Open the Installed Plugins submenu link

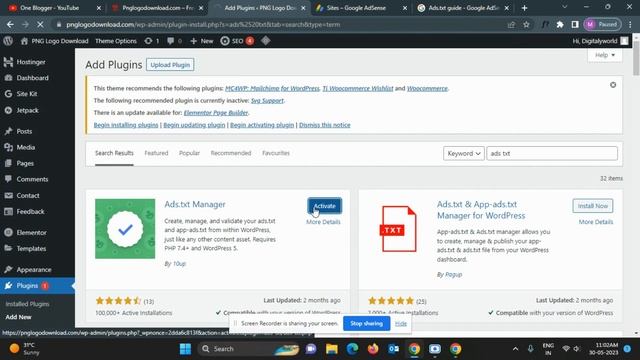[x=27, y=304]
